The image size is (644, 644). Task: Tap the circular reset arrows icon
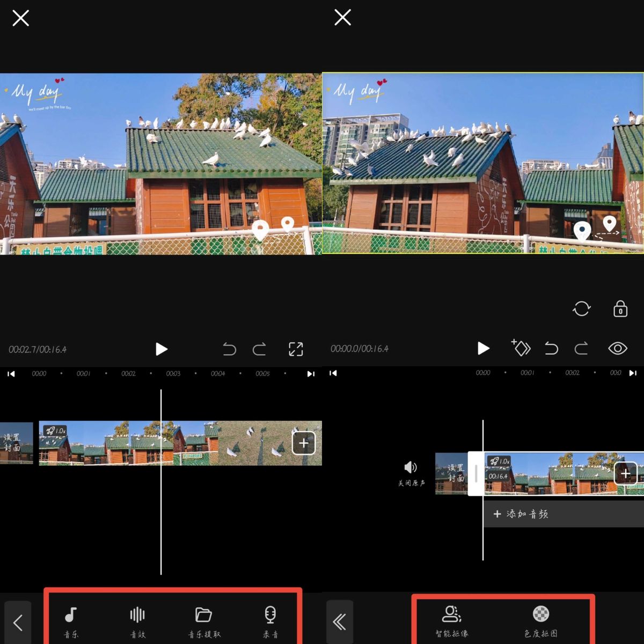pos(582,309)
